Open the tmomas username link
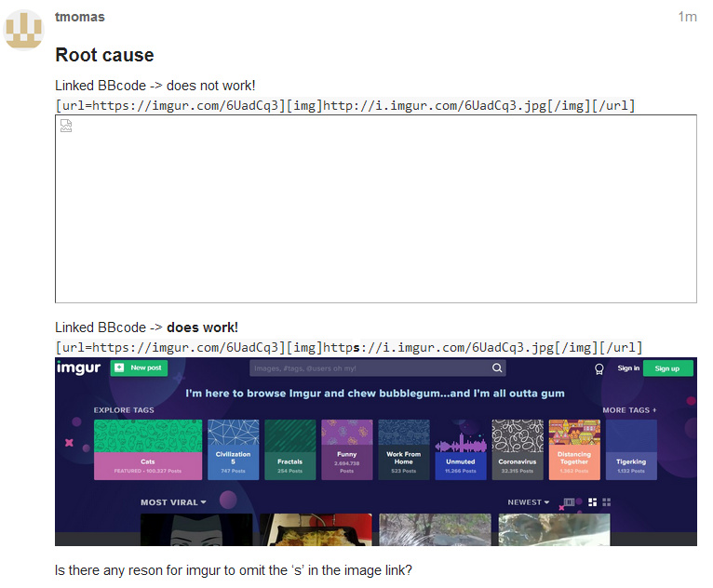This screenshot has height=588, width=713. pyautogui.click(x=79, y=17)
